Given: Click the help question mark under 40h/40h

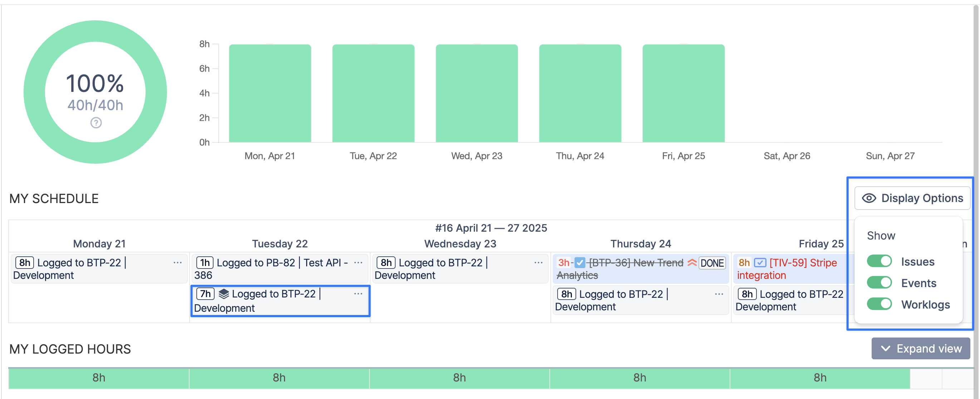Looking at the screenshot, I should point(96,123).
